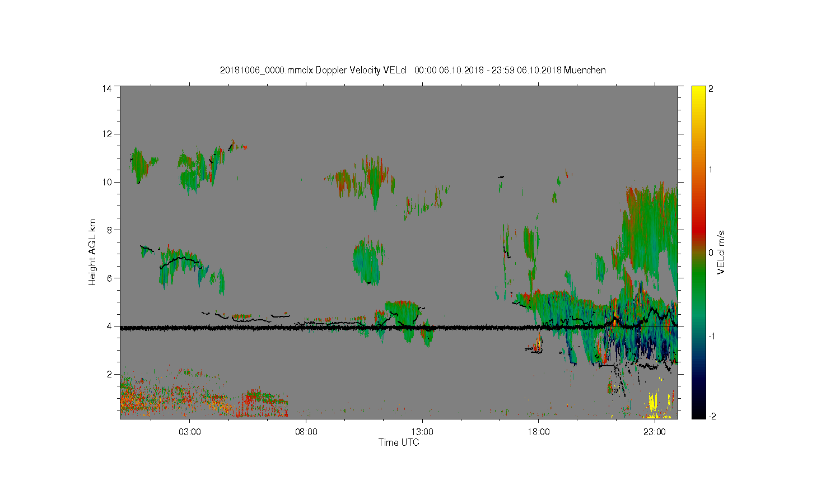Select the 18:00 time tick label
840x504 pixels.
tap(539, 432)
